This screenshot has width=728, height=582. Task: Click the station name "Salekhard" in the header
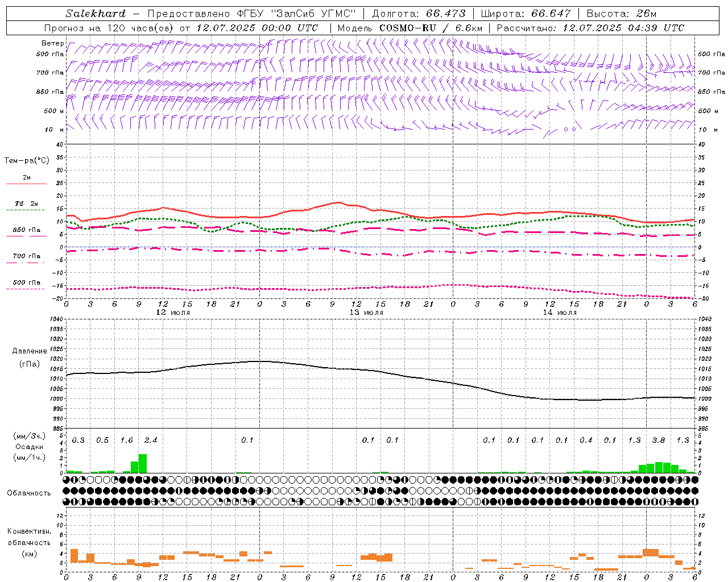pyautogui.click(x=96, y=13)
